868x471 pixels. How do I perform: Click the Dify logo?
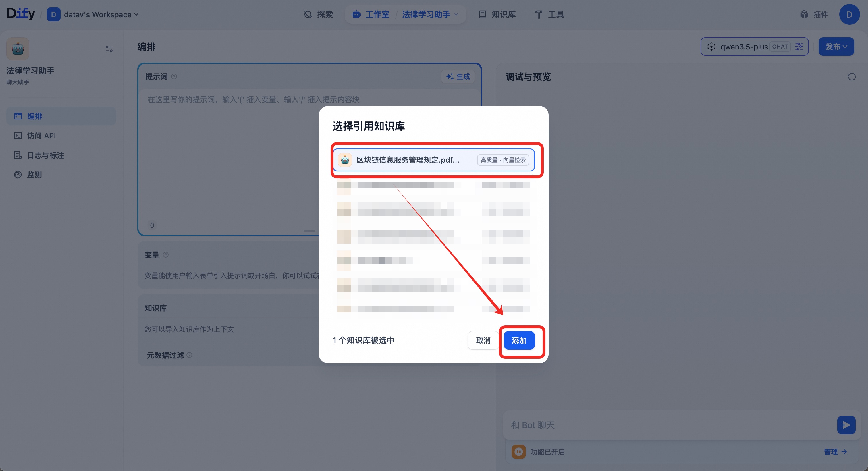coord(21,14)
